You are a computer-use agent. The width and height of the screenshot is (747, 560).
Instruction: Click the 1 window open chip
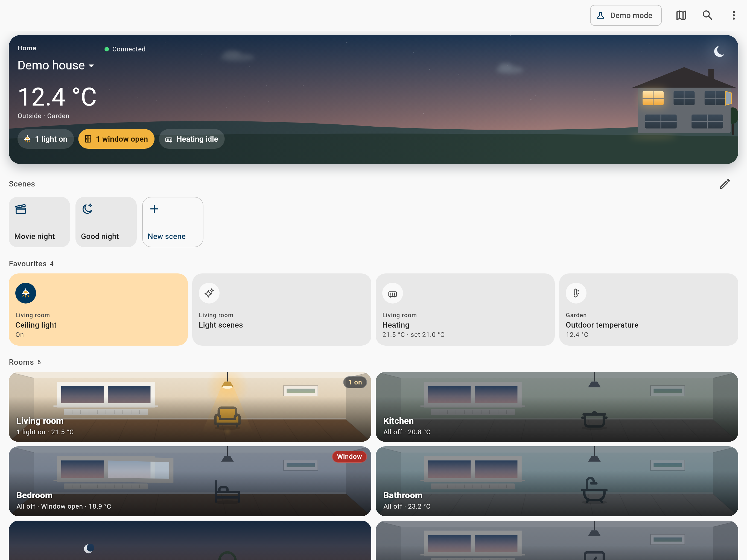116,139
